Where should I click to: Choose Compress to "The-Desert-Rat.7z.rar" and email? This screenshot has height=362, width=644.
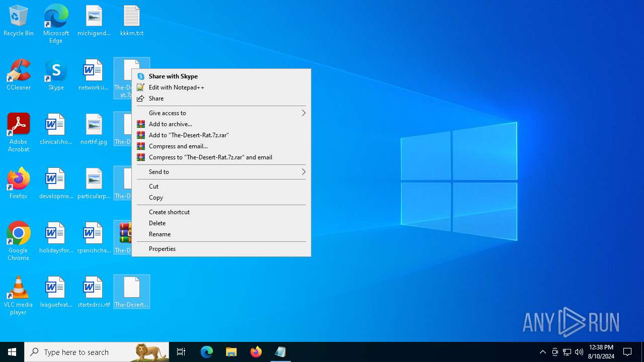[x=221, y=157]
